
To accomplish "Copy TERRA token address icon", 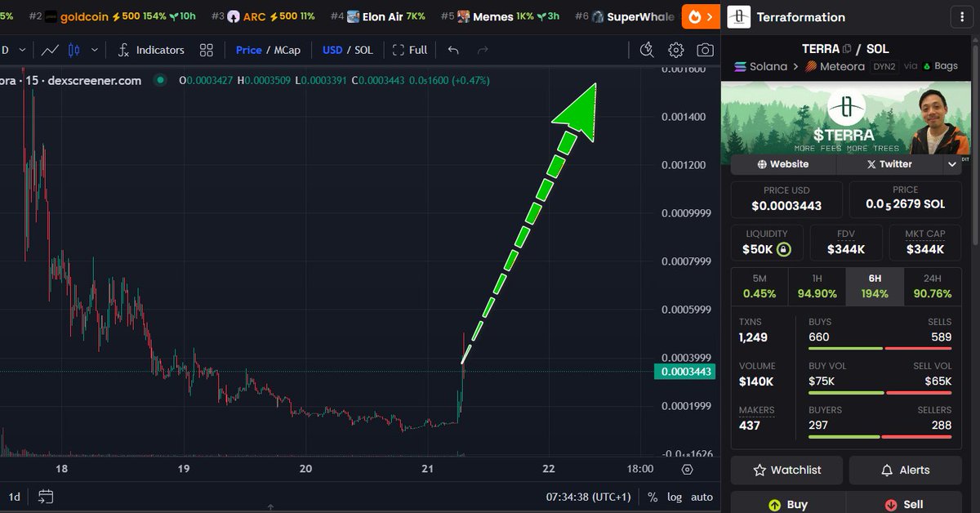I will [x=847, y=48].
